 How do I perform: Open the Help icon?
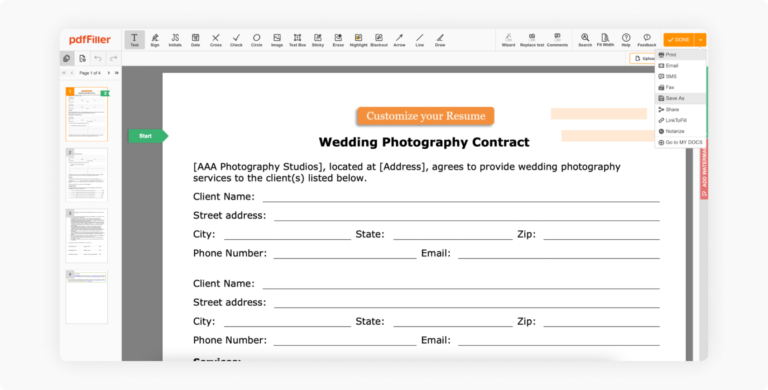point(626,40)
